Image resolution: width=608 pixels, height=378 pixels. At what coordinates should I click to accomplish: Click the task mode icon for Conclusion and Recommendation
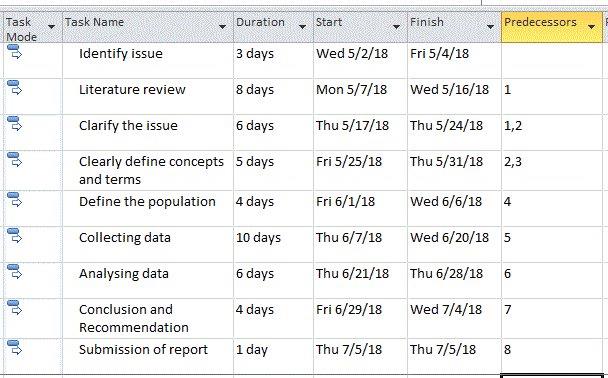click(15, 308)
